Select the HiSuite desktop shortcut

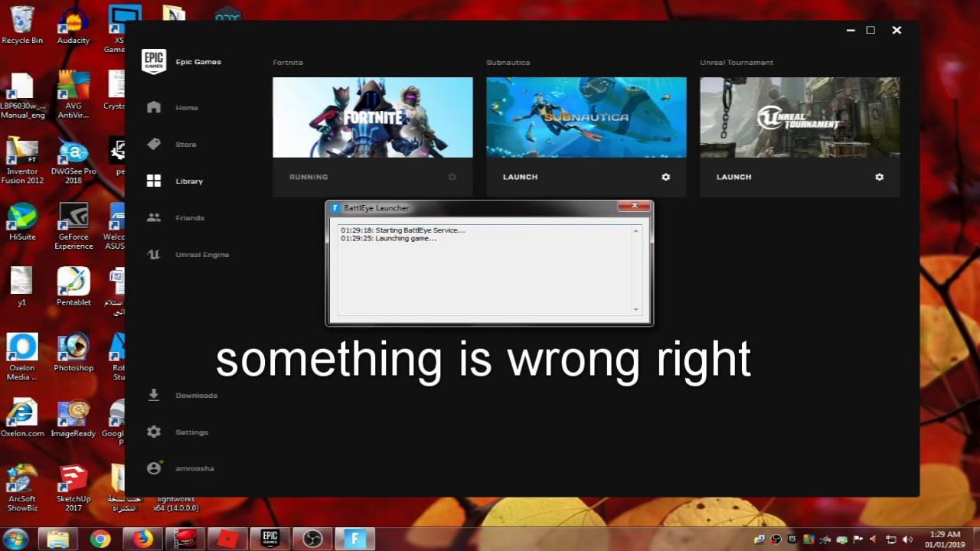pyautogui.click(x=22, y=223)
